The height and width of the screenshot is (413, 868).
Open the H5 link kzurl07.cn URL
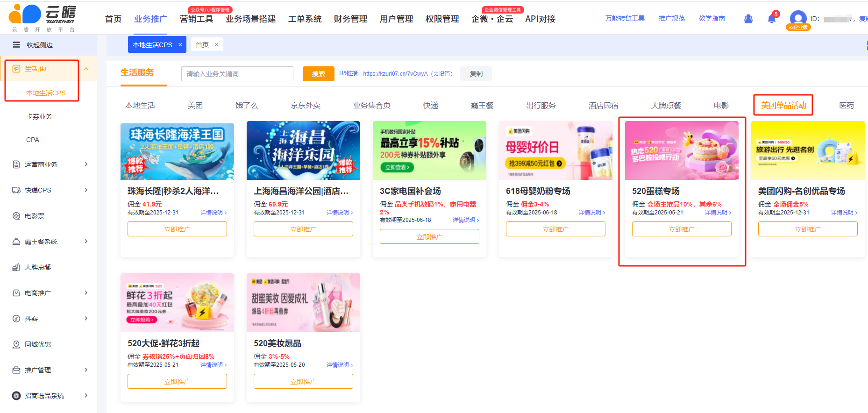(395, 74)
